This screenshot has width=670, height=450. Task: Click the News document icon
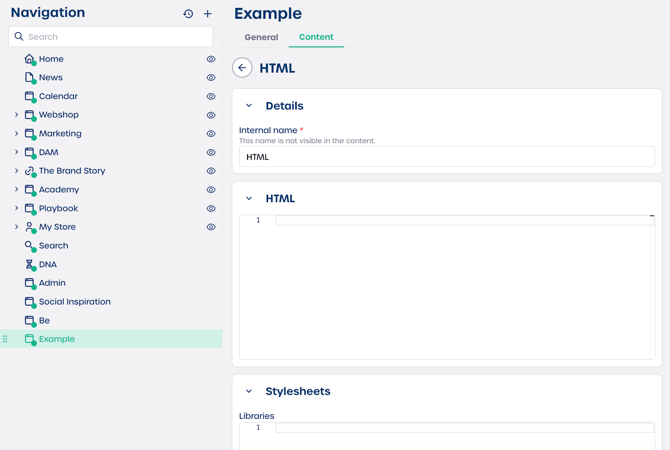click(x=30, y=78)
